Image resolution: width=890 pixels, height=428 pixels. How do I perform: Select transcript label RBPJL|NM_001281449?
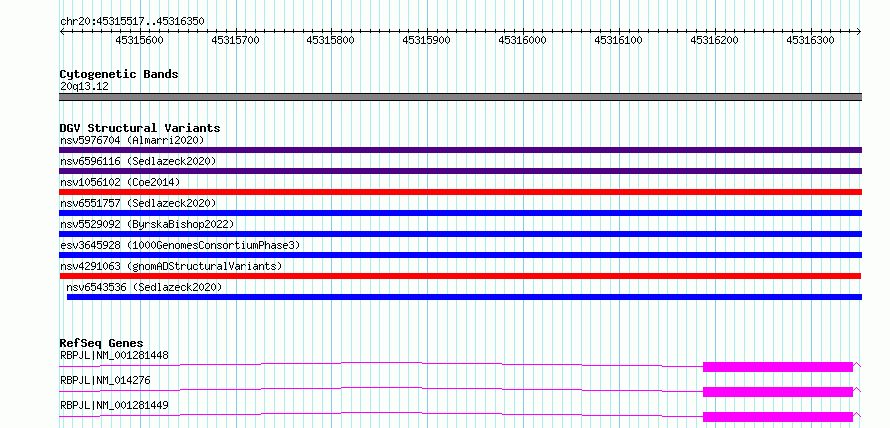[114, 405]
